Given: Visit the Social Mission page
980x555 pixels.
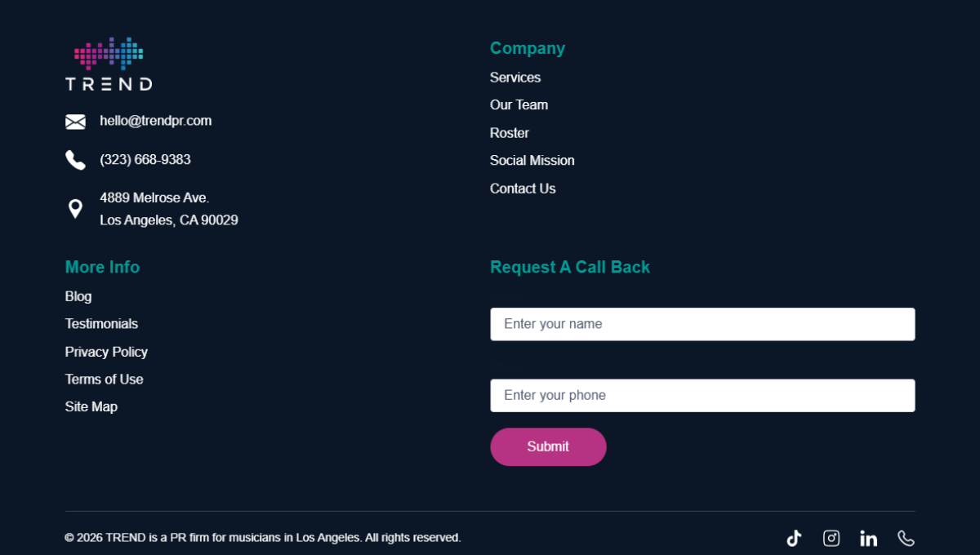Looking at the screenshot, I should pyautogui.click(x=532, y=161).
